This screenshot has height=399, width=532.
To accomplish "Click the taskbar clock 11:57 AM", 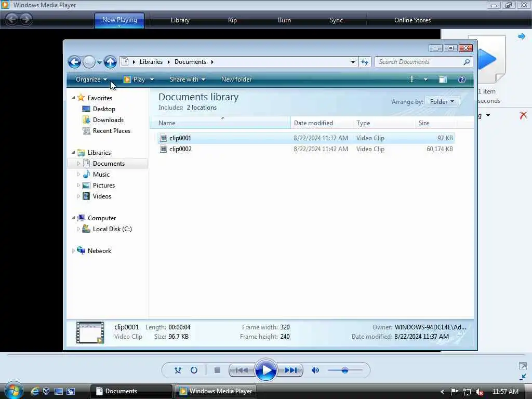I will click(505, 392).
